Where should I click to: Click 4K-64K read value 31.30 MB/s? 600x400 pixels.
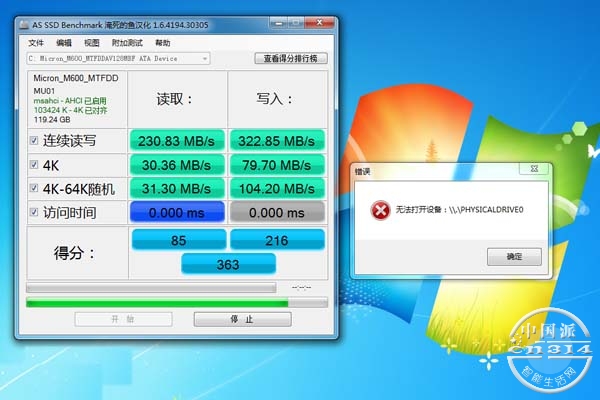point(177,189)
